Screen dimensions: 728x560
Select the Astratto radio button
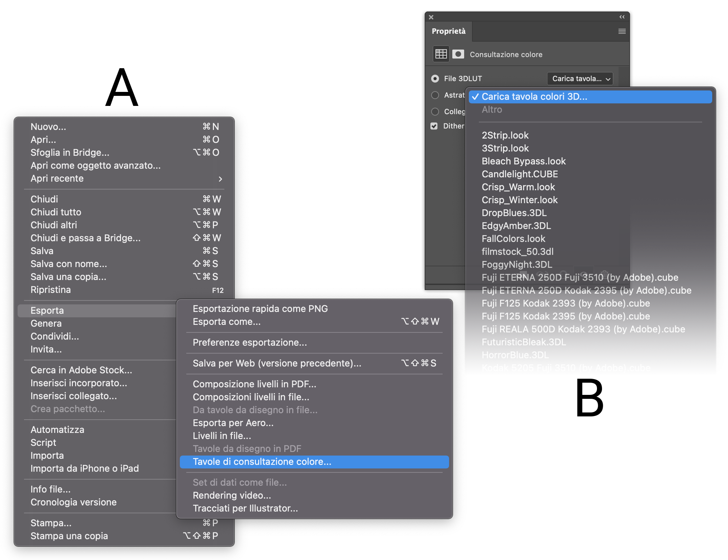click(435, 95)
